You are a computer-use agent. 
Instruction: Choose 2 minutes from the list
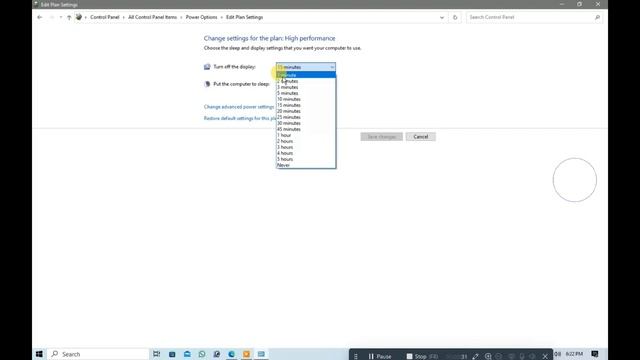coord(306,81)
